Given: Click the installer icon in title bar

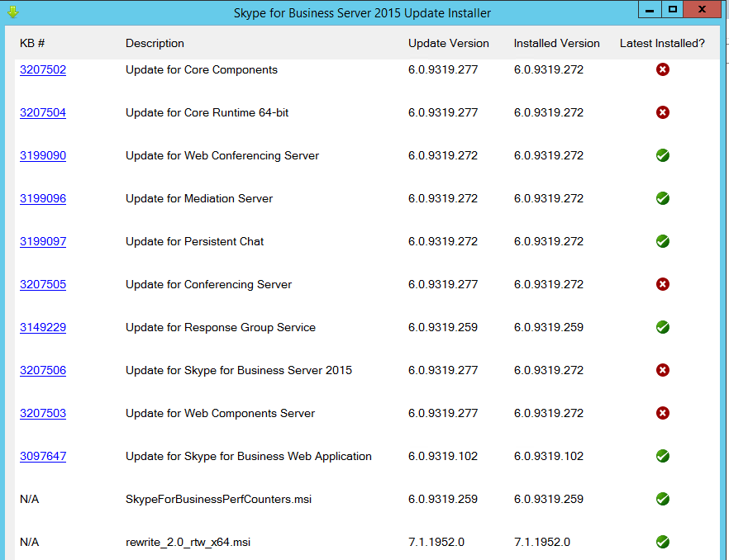Looking at the screenshot, I should point(12,12).
